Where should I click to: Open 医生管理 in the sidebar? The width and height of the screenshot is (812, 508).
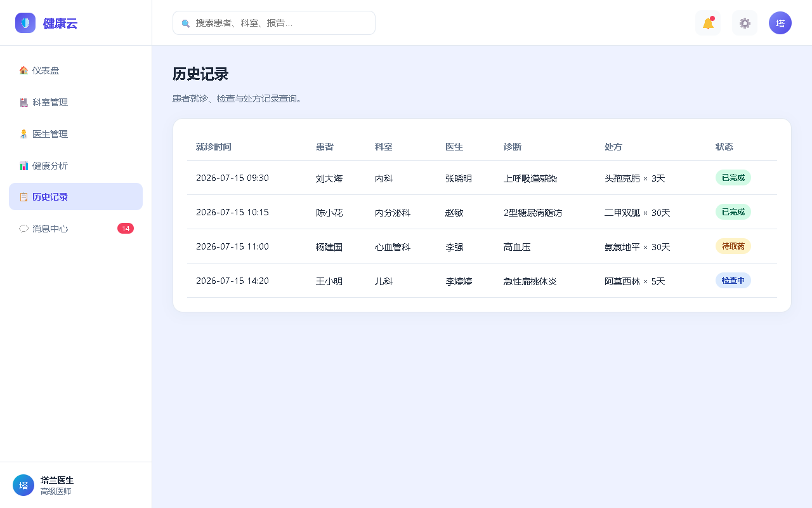pyautogui.click(x=75, y=134)
